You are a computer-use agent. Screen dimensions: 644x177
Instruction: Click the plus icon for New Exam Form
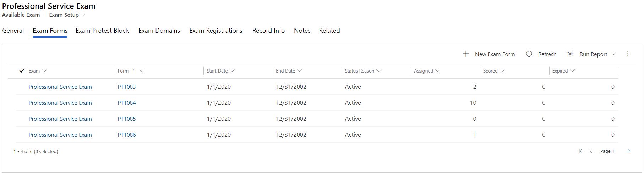pos(466,54)
